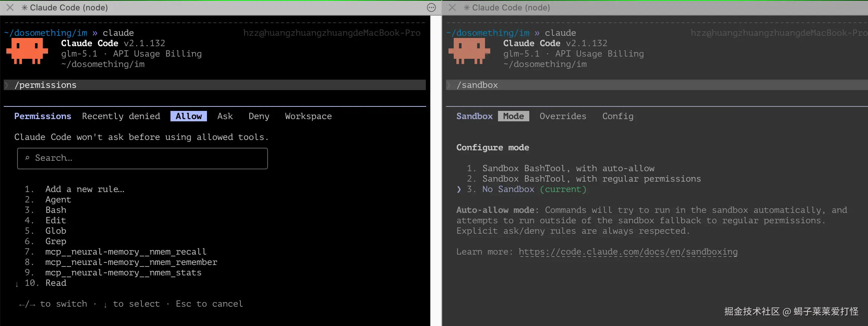This screenshot has width=868, height=326.
Task: Switch to the Ask permissions tab
Action: tap(225, 116)
